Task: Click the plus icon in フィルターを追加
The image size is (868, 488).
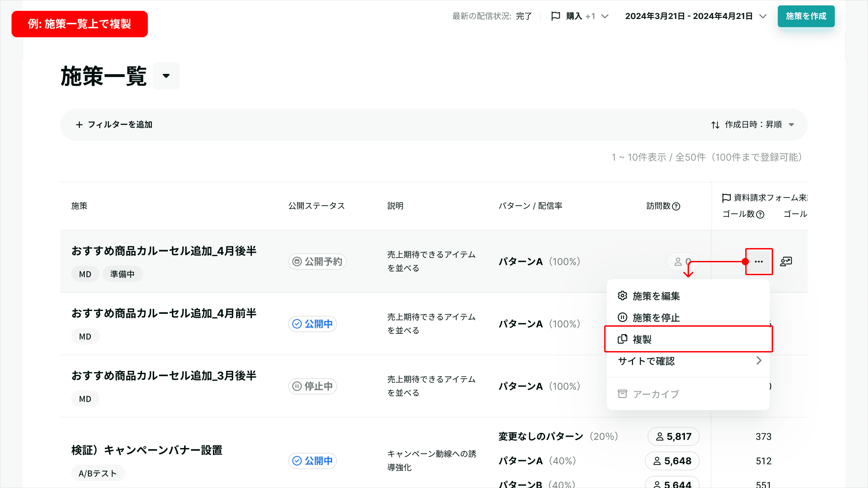Action: pyautogui.click(x=79, y=125)
